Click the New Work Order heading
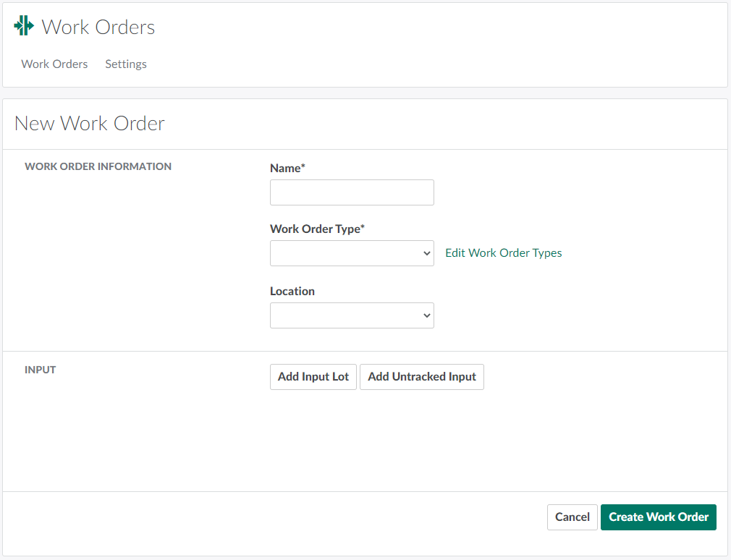This screenshot has width=731, height=560. (x=90, y=124)
